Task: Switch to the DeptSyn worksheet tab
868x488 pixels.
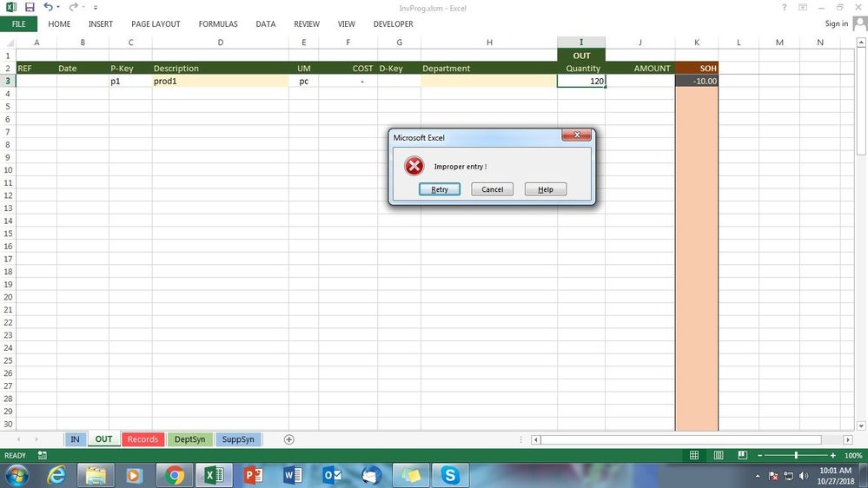Action: coord(190,439)
